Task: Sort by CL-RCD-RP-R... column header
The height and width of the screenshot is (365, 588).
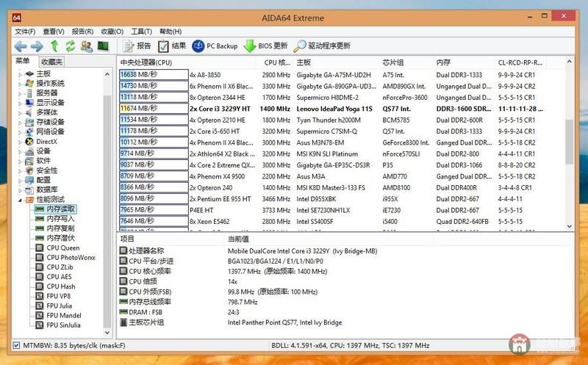Action: [x=520, y=62]
